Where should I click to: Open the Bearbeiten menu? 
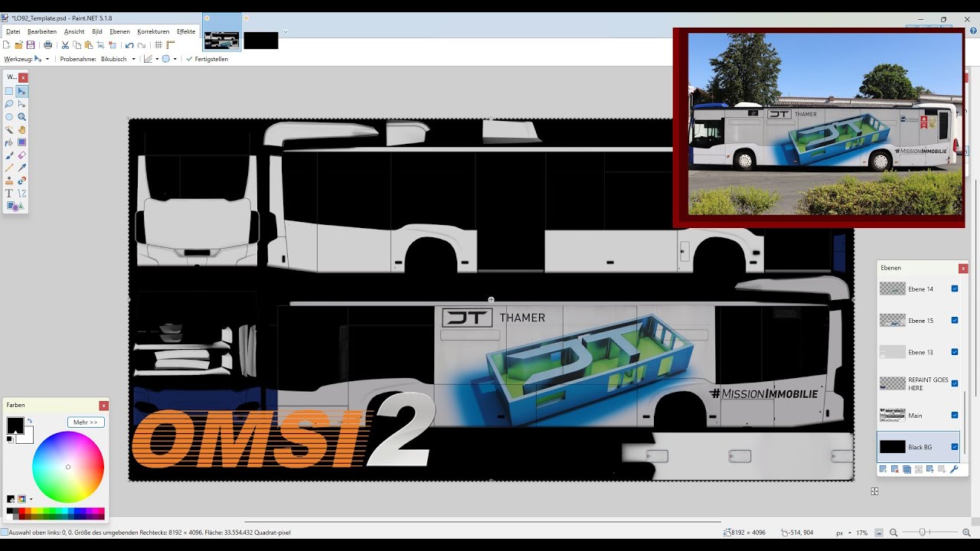tap(42, 31)
